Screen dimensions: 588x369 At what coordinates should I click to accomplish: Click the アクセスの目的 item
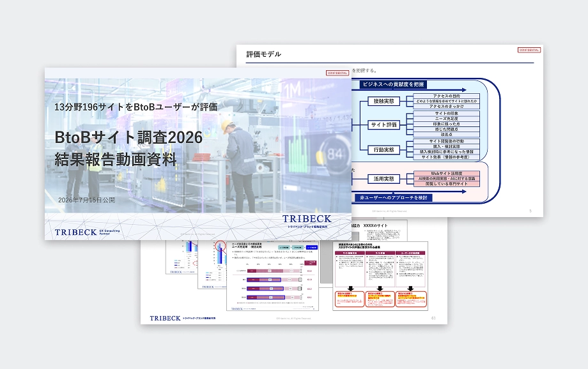tap(446, 96)
